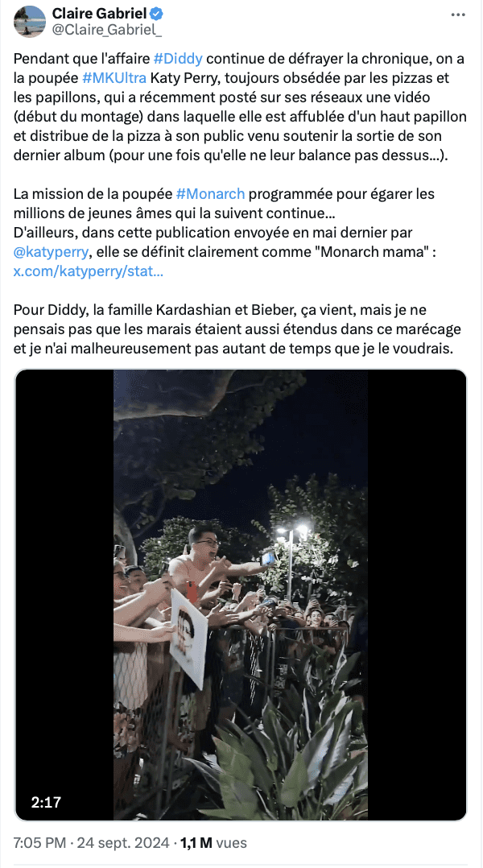
Task: Click the paragraph mentioning Kardashian and Bieber
Action: (x=237, y=330)
